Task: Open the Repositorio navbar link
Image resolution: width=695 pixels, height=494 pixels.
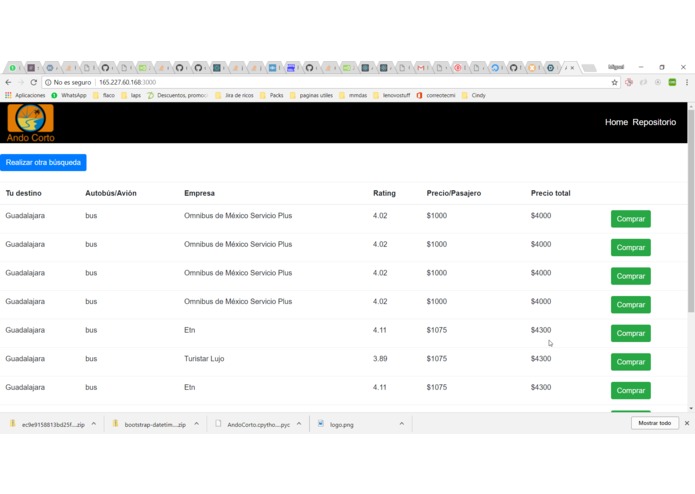Action: [x=654, y=122]
